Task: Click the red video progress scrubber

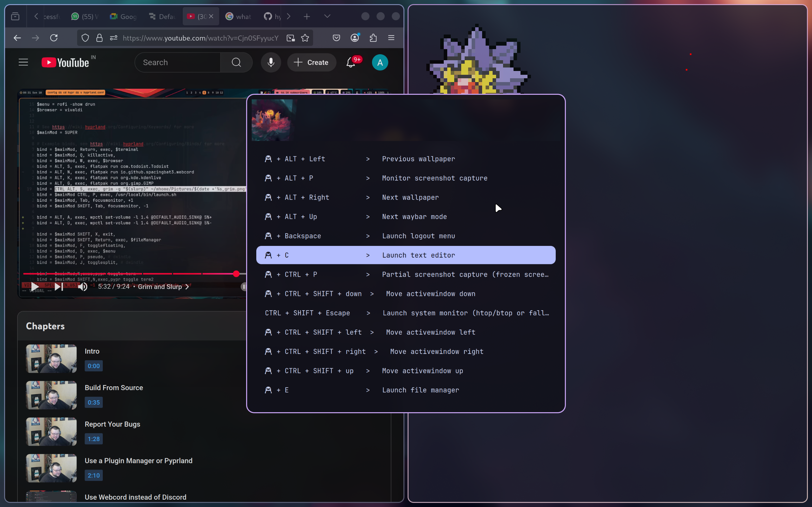Action: coord(236,274)
